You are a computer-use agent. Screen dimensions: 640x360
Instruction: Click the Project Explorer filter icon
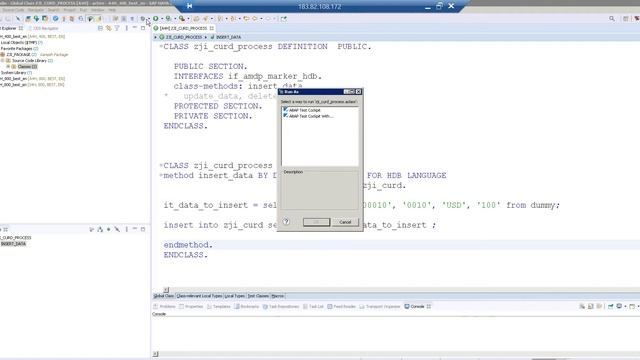(117, 28)
